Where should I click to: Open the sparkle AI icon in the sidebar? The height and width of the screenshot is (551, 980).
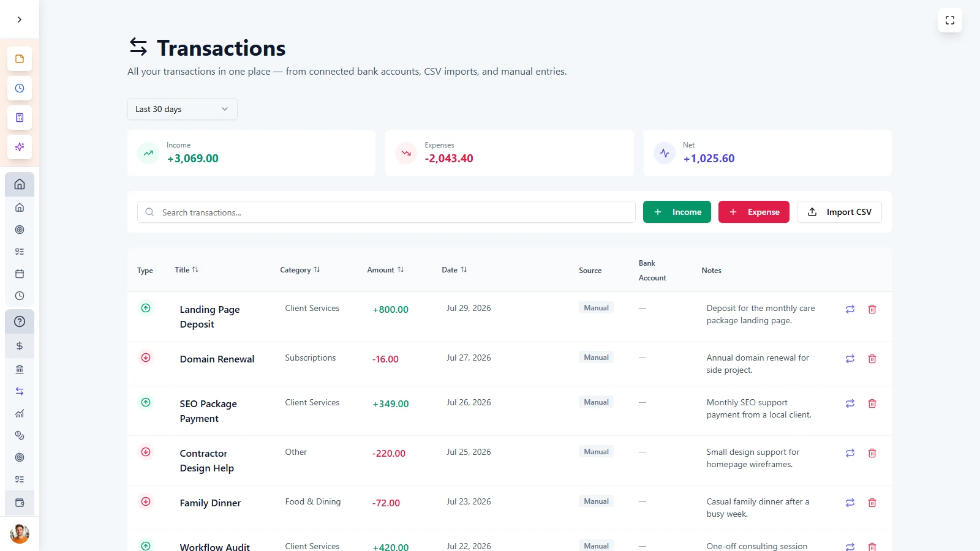(20, 147)
